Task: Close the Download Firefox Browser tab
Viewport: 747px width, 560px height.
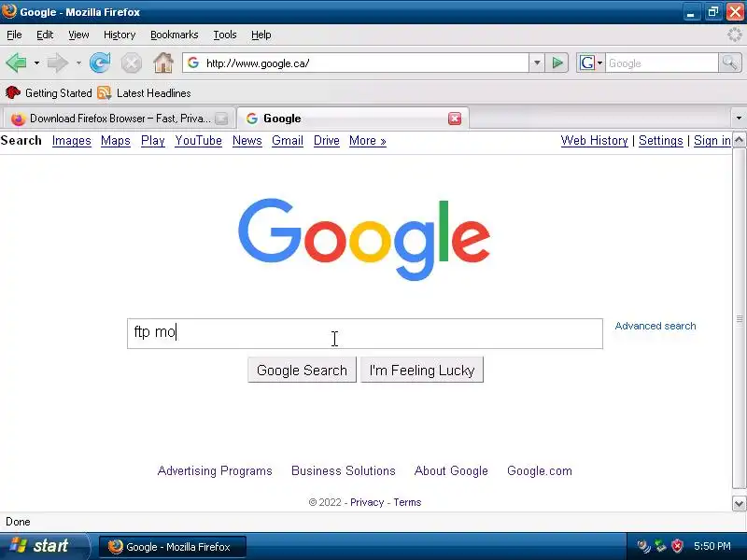Action: [221, 119]
